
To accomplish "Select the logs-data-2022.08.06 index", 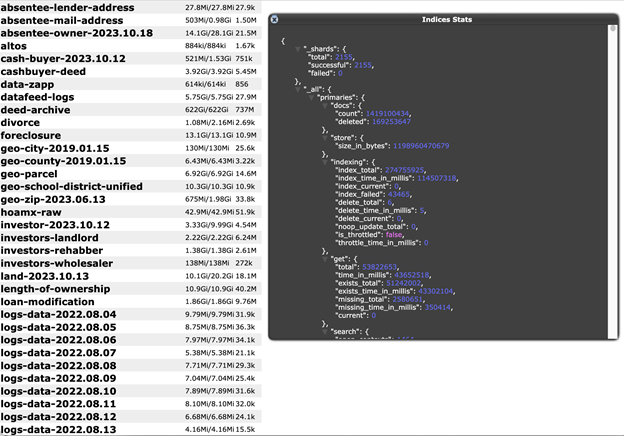I will click(131, 340).
